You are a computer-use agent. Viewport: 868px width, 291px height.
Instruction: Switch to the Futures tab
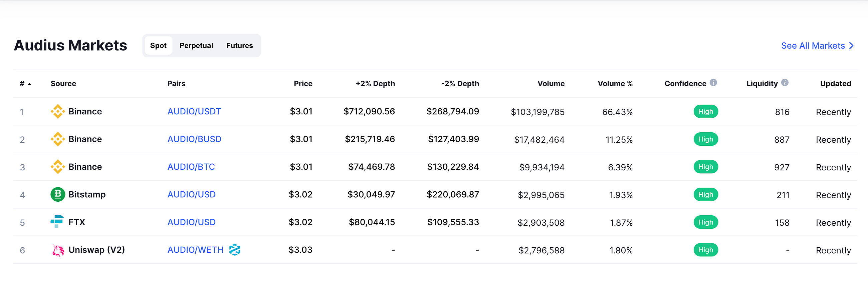(239, 46)
